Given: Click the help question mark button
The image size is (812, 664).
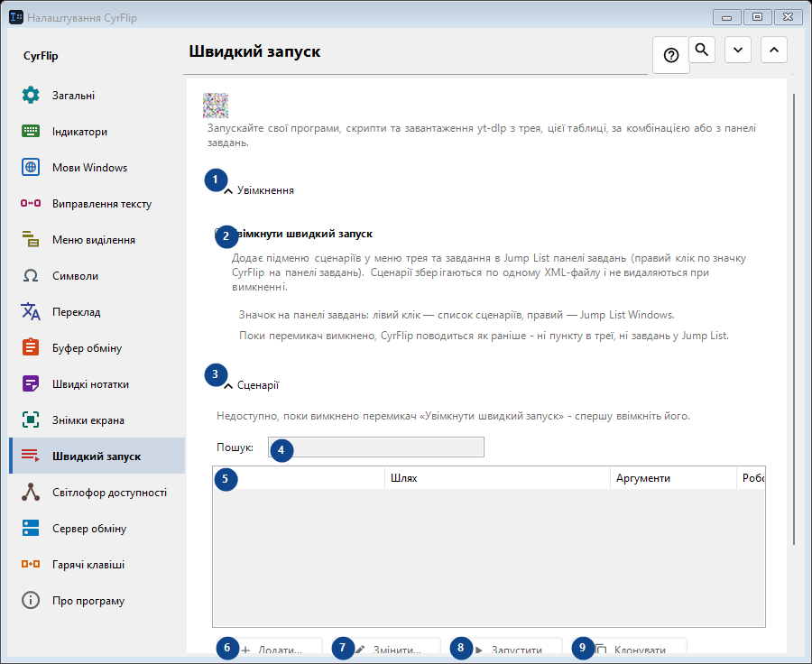Looking at the screenshot, I should [x=671, y=55].
